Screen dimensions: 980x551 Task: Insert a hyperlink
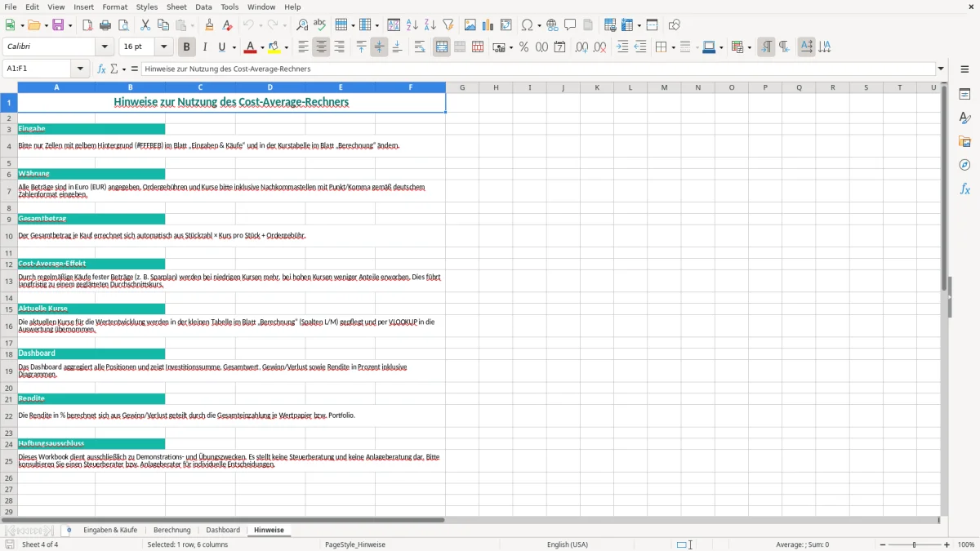pyautogui.click(x=552, y=25)
